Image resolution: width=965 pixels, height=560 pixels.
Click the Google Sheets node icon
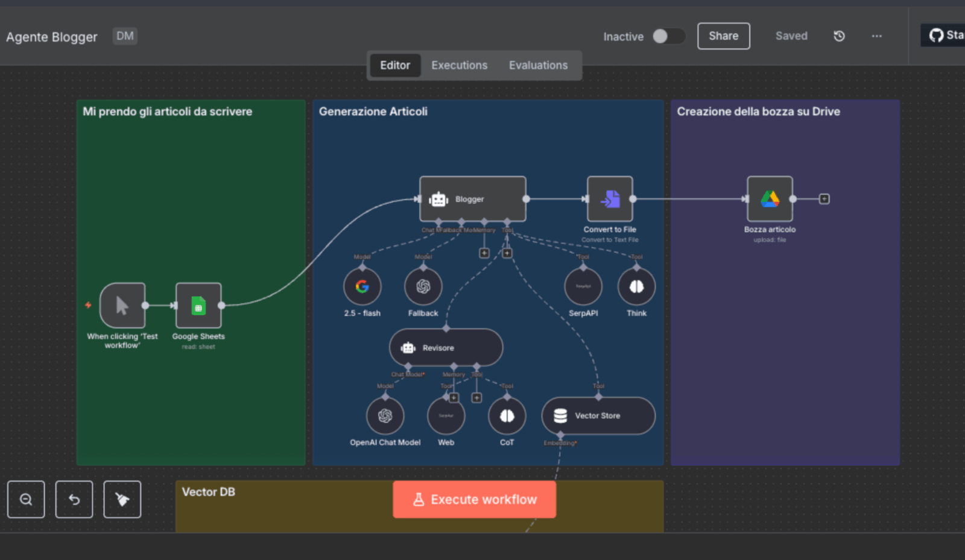[198, 306]
